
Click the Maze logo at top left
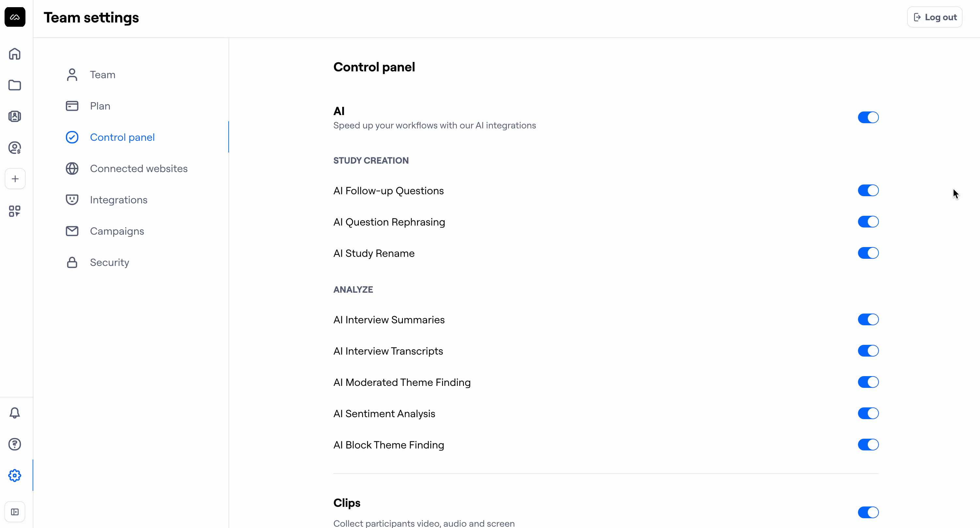pyautogui.click(x=15, y=17)
